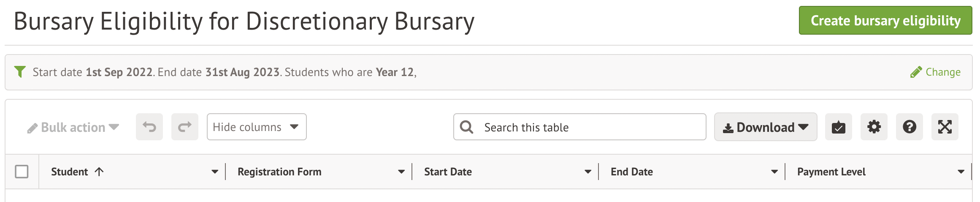
Task: Click Create bursary eligibility button
Action: 885,20
